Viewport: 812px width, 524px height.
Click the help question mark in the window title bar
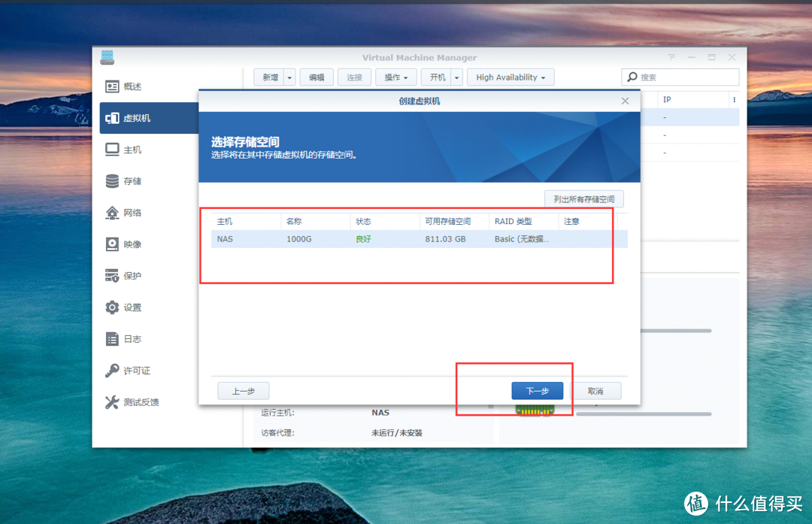(x=671, y=57)
